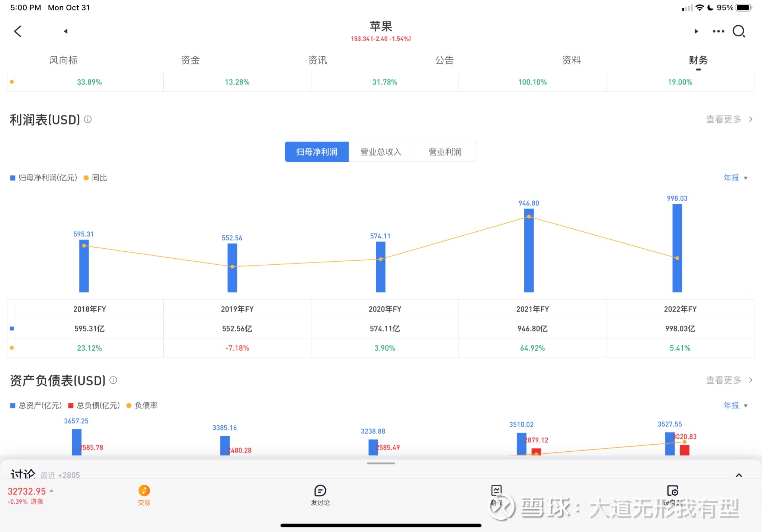Select 营业利润 segment button
This screenshot has width=762, height=532.
[x=445, y=152]
